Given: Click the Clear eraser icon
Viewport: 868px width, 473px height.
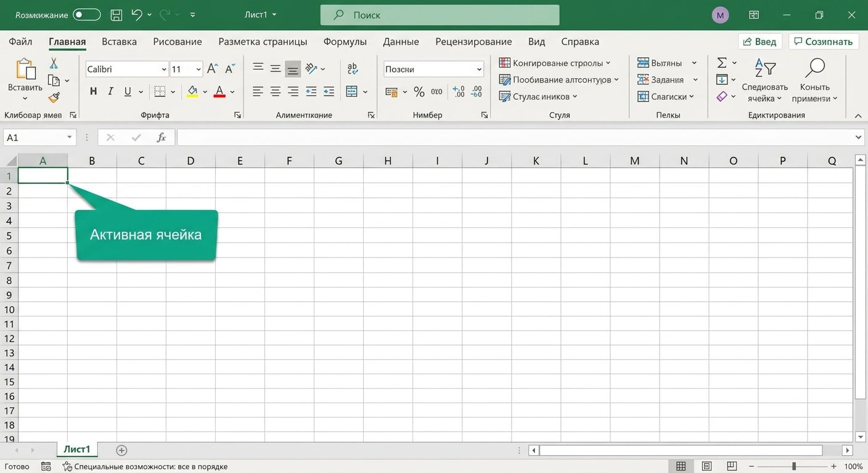Looking at the screenshot, I should pos(722,97).
